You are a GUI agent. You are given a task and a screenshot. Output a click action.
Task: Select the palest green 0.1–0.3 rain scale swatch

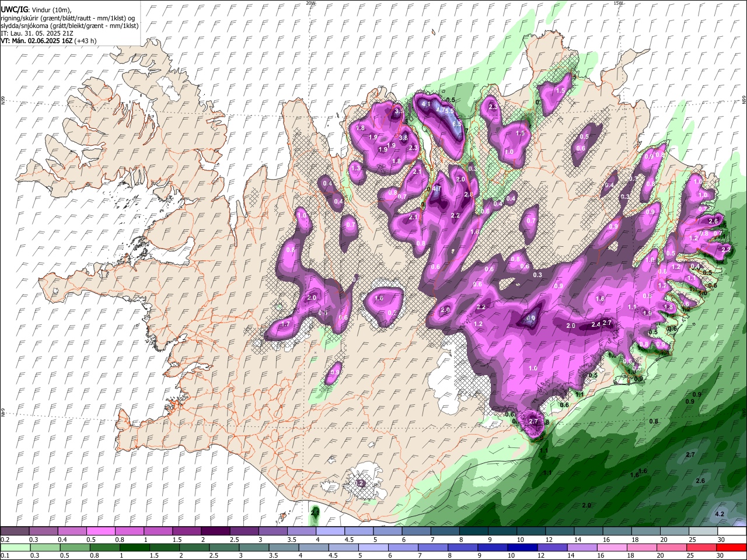click(x=15, y=548)
